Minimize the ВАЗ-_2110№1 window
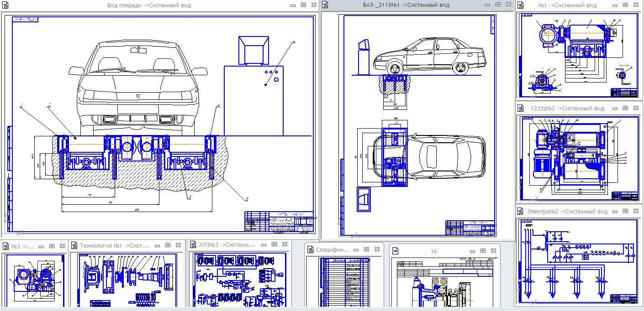The height and width of the screenshot is (311, 644). point(488,5)
